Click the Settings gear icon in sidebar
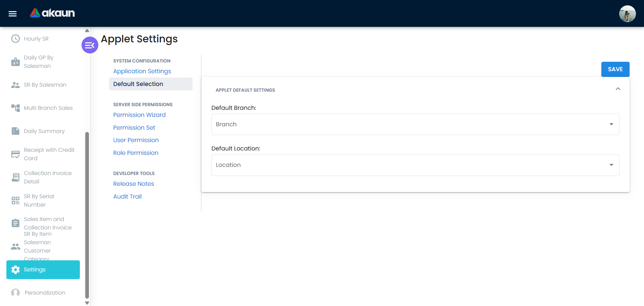Screen dimensions: 644x306 [x=15, y=269]
